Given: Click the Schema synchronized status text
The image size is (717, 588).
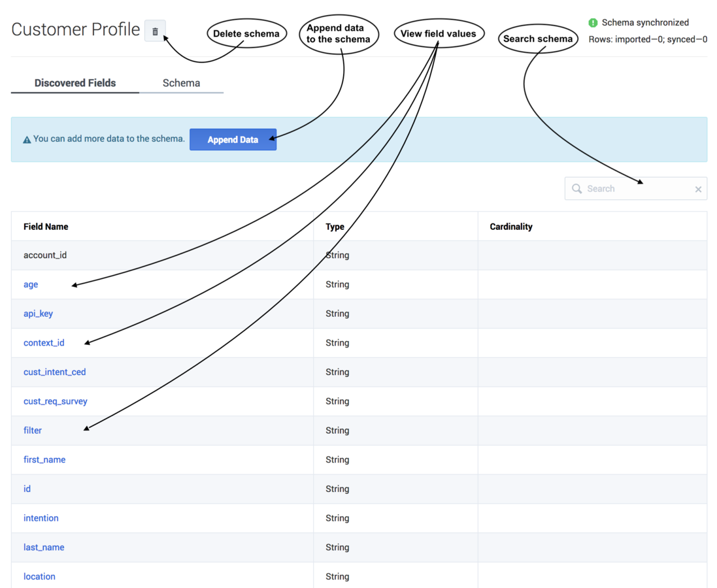Looking at the screenshot, I should pyautogui.click(x=644, y=22).
